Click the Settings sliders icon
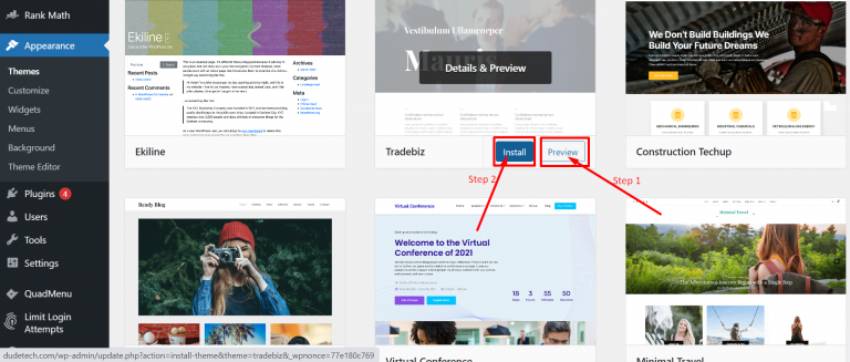Image resolution: width=850 pixels, height=362 pixels. [x=12, y=263]
